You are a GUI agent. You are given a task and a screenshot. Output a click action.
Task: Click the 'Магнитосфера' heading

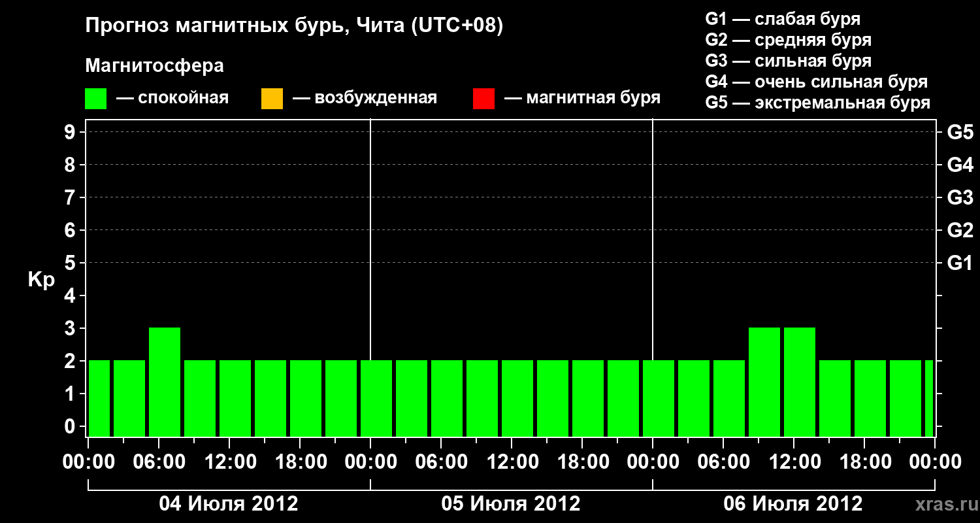[154, 66]
